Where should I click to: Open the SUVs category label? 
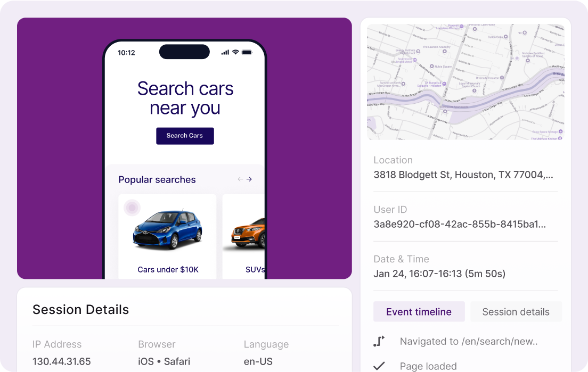pyautogui.click(x=255, y=269)
